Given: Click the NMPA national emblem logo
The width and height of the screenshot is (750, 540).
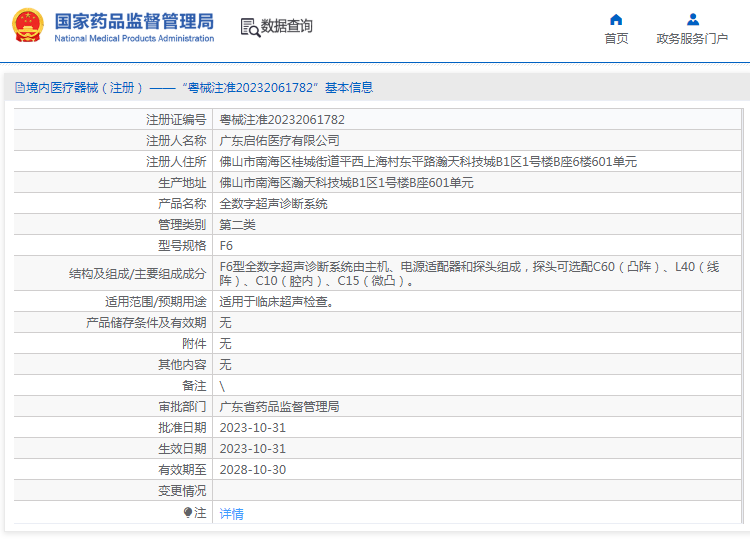Looking at the screenshot, I should 28,25.
